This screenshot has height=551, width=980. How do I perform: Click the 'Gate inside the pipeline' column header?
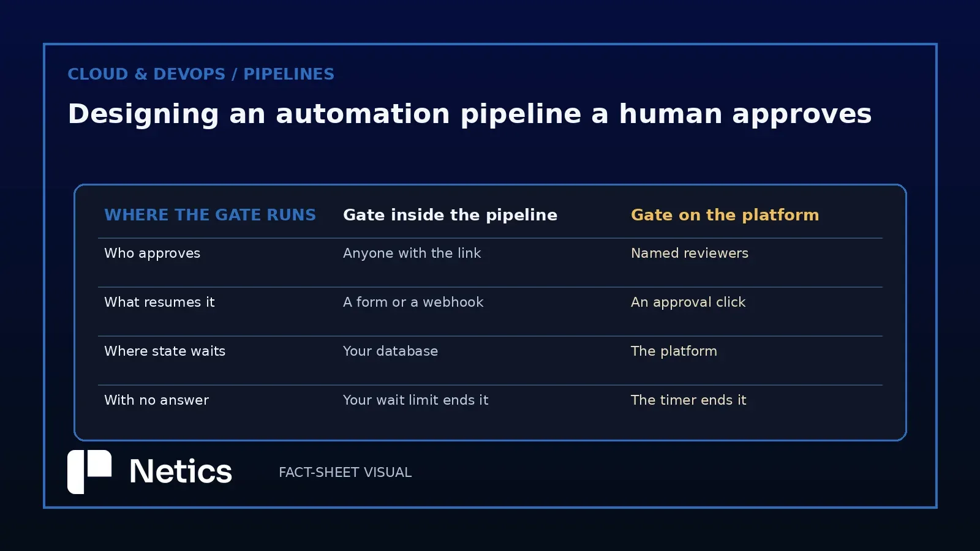point(450,215)
